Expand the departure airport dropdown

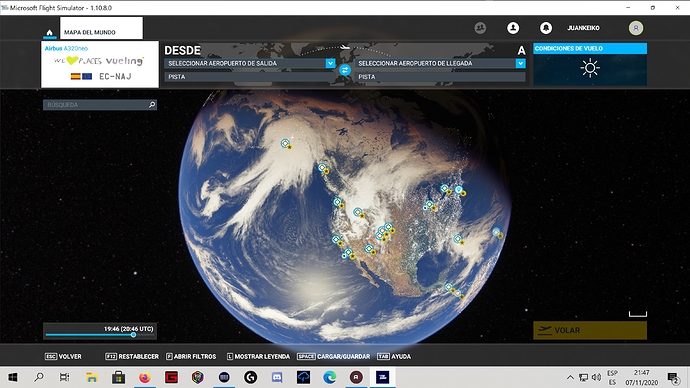pos(330,63)
